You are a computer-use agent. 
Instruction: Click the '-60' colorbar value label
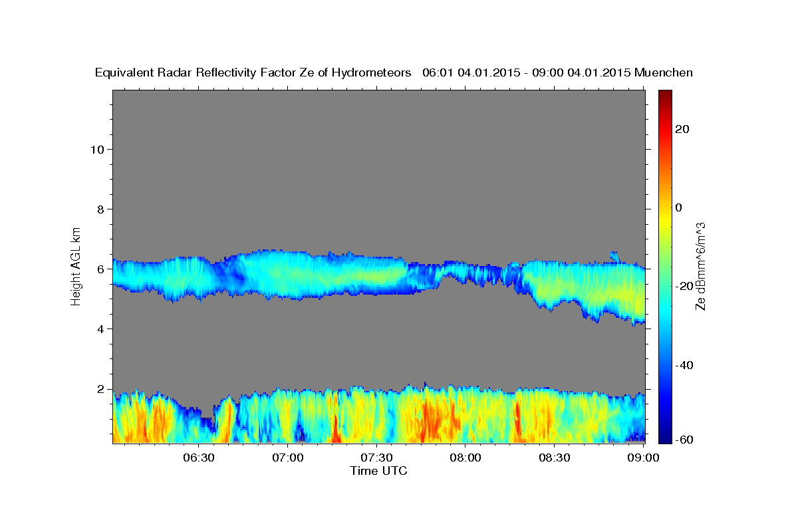tap(684, 440)
